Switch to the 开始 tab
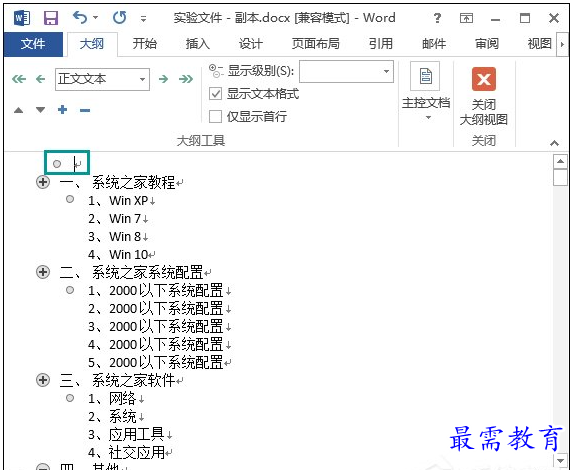 click(145, 44)
